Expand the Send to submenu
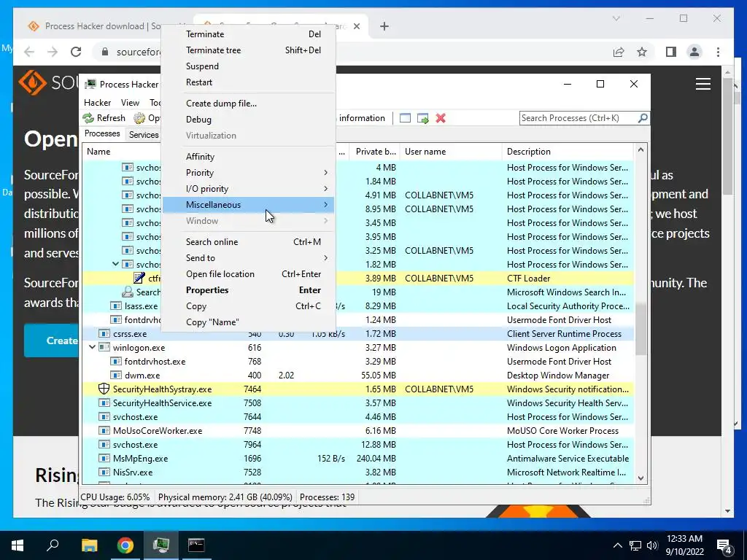The height and width of the screenshot is (560, 747). [248, 257]
